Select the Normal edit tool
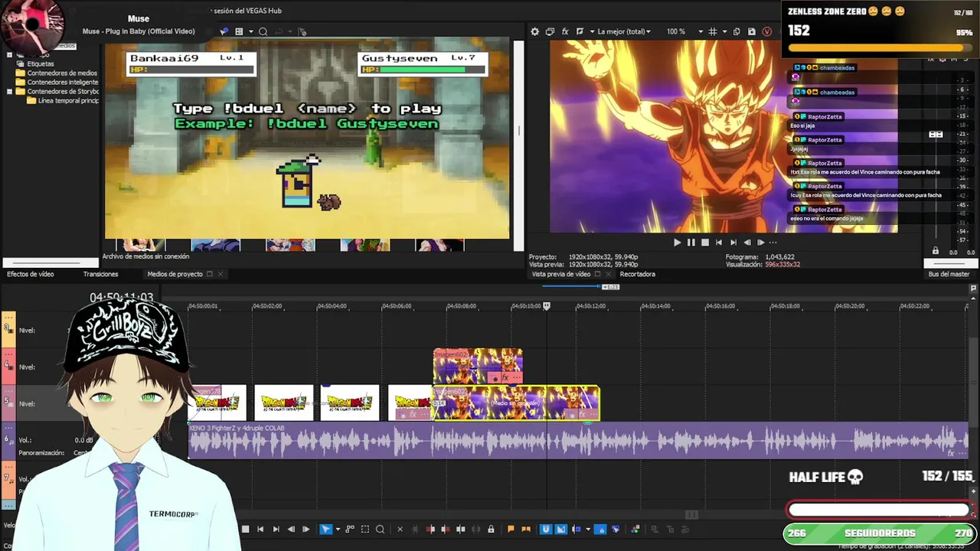The width and height of the screenshot is (980, 551). pyautogui.click(x=325, y=529)
